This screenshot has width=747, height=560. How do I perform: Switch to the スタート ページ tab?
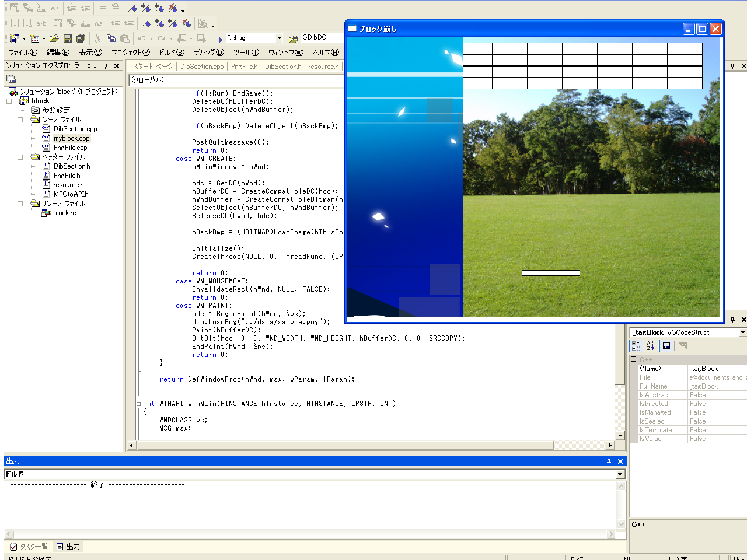click(152, 66)
